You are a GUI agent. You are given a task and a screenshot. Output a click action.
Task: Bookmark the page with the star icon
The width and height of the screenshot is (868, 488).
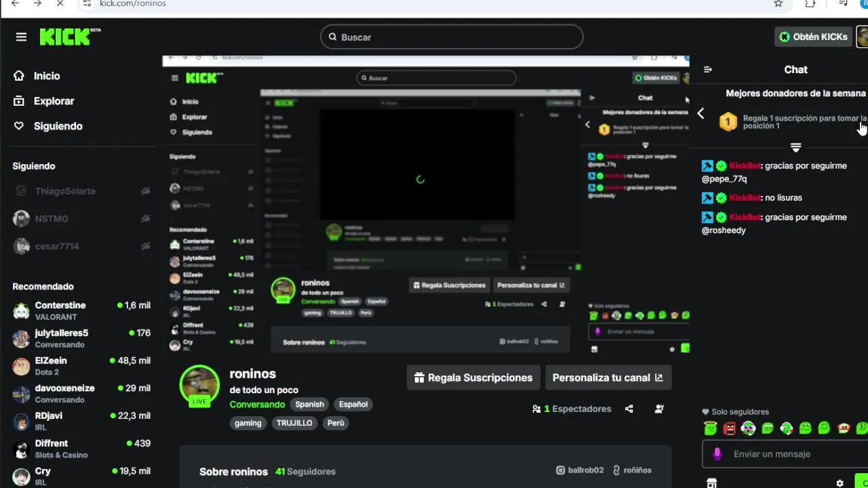click(778, 3)
